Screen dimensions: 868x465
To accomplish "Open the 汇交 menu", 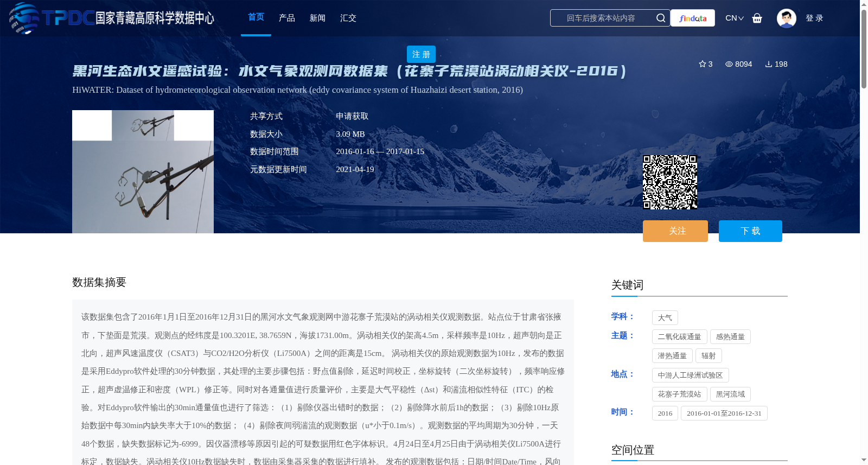I will [348, 18].
